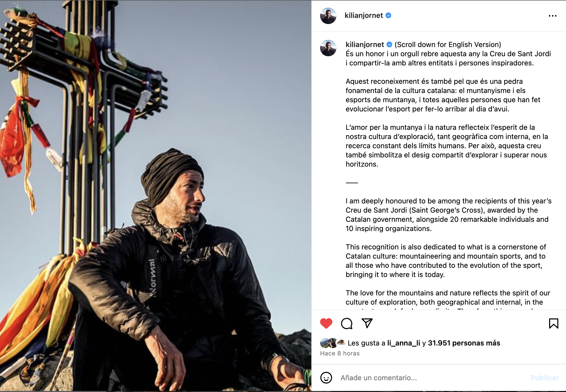
Task: Click the verified badge in the header
Action: click(388, 15)
